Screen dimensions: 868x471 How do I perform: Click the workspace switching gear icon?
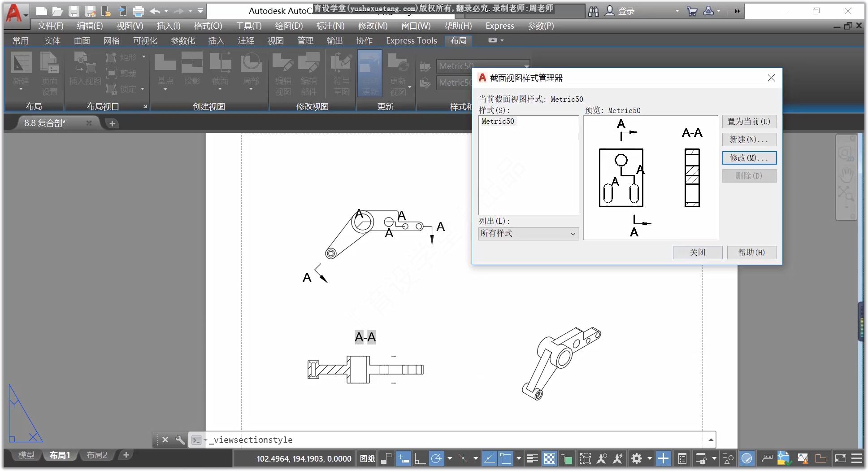tap(637, 458)
